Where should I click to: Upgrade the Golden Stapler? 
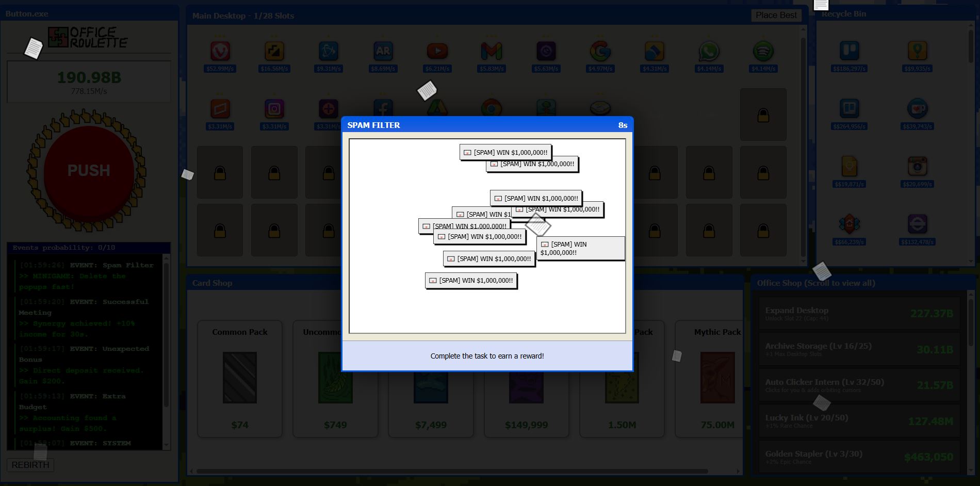(859, 457)
